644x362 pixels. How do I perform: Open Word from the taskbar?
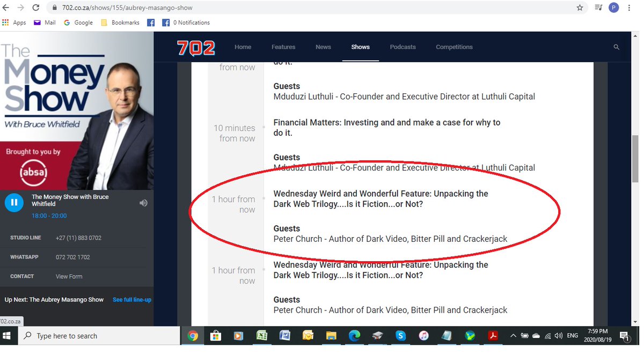click(x=284, y=336)
